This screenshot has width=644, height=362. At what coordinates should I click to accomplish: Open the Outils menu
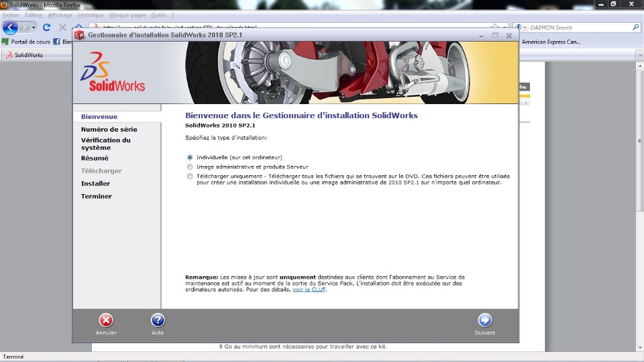coord(158,15)
